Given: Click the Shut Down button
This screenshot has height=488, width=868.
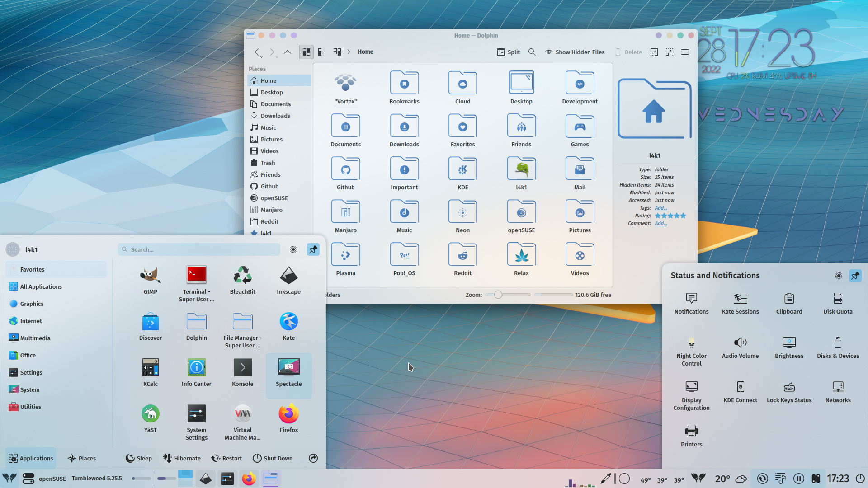Looking at the screenshot, I should coord(273,458).
